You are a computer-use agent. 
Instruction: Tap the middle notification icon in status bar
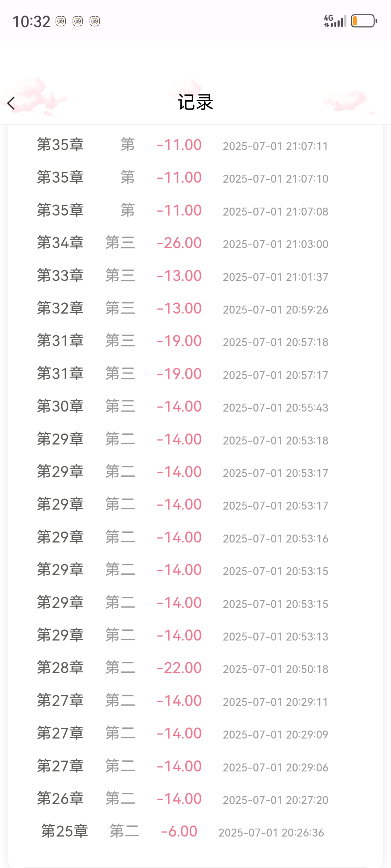[x=77, y=21]
